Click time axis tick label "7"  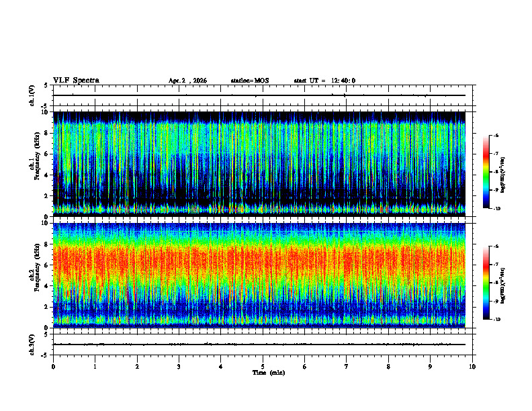(x=347, y=367)
